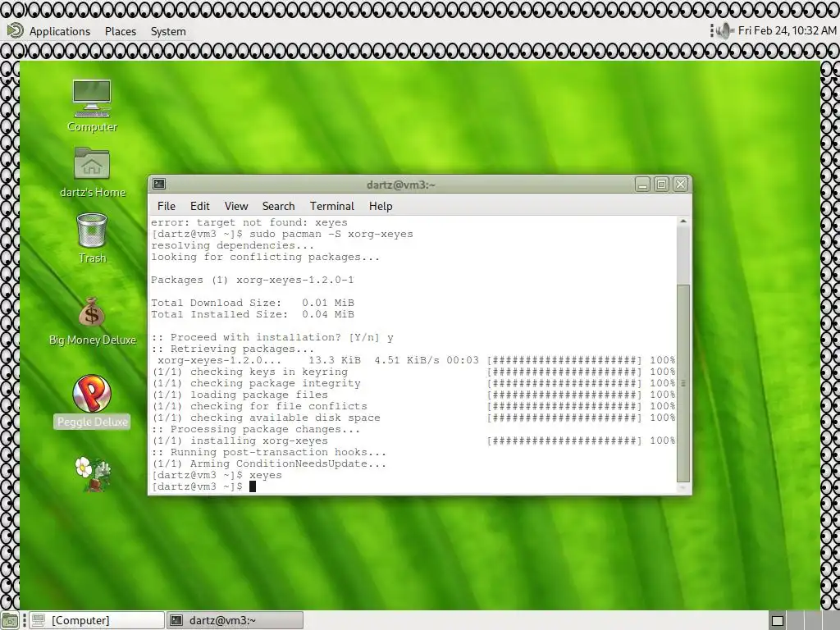This screenshot has height=630, width=840.
Task: Click the terminal scrollbar up arrow
Action: pyautogui.click(x=683, y=221)
